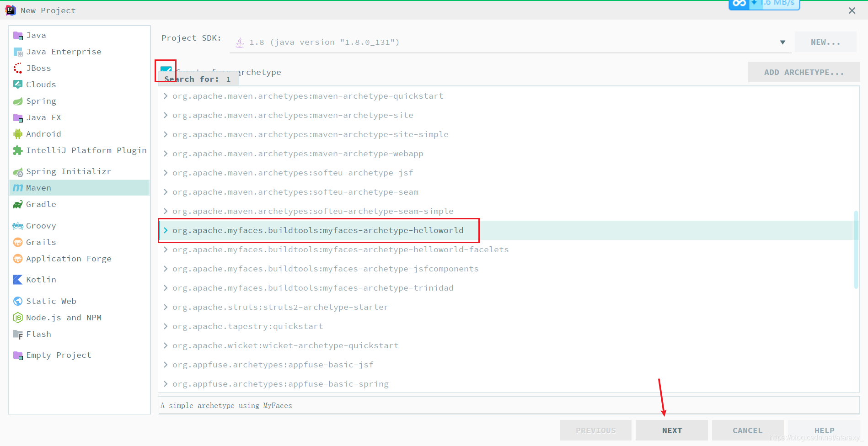The width and height of the screenshot is (868, 446).
Task: Click the Static Web globe icon
Action: (x=18, y=301)
